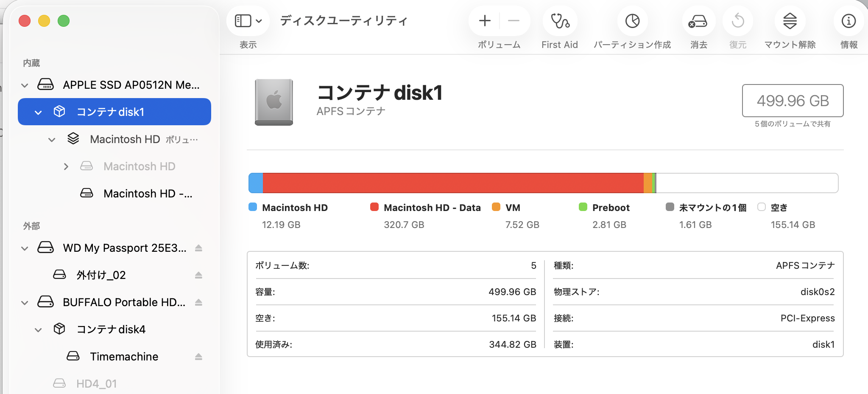
Task: Open the sidebar view (表示) dropdown
Action: coord(248,21)
